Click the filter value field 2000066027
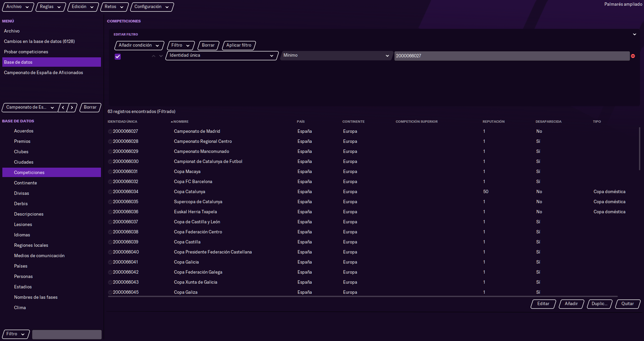The width and height of the screenshot is (644, 341). pyautogui.click(x=512, y=56)
